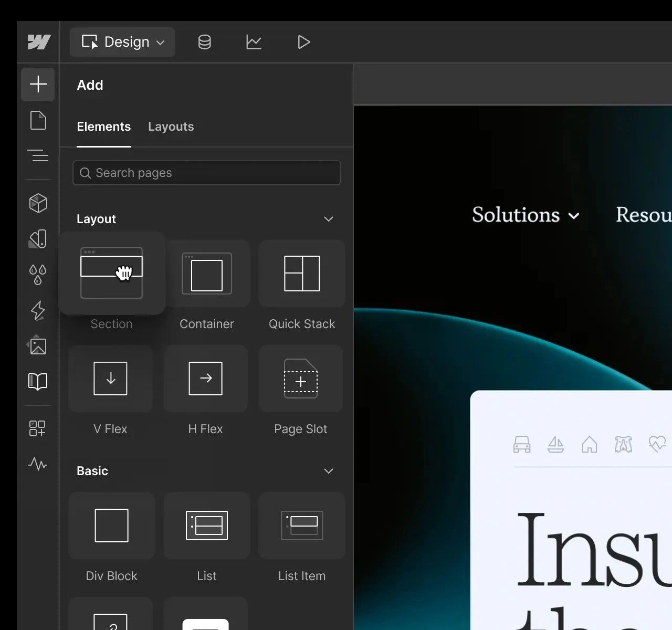Collapse the Basic section chevron
The image size is (672, 630).
pyautogui.click(x=329, y=471)
